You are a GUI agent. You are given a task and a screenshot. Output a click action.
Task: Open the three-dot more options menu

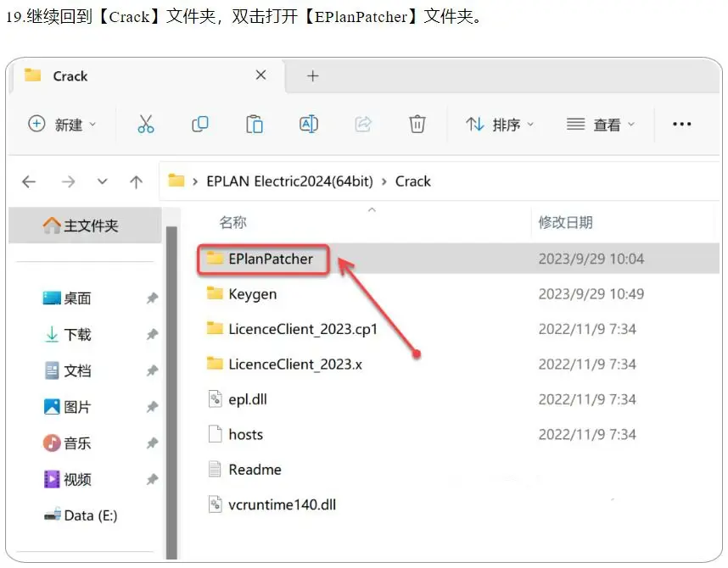click(x=681, y=124)
